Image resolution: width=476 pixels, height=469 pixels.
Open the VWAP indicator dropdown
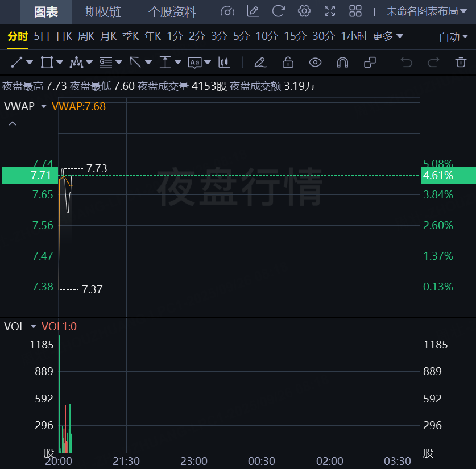[x=44, y=106]
